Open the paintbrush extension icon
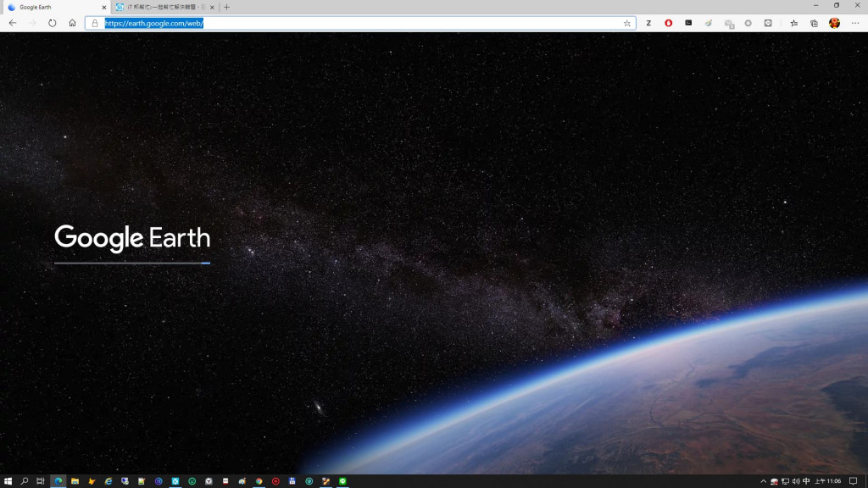Screen dimensions: 868x488 [x=708, y=23]
